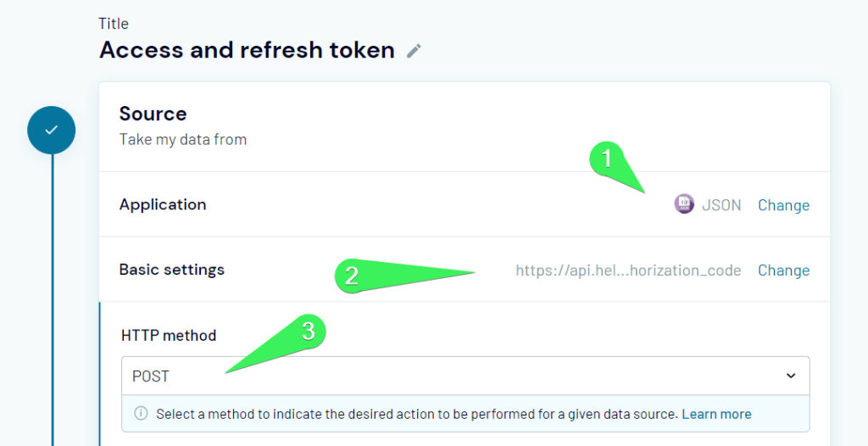Click the vertical step progress line

(x=53, y=299)
